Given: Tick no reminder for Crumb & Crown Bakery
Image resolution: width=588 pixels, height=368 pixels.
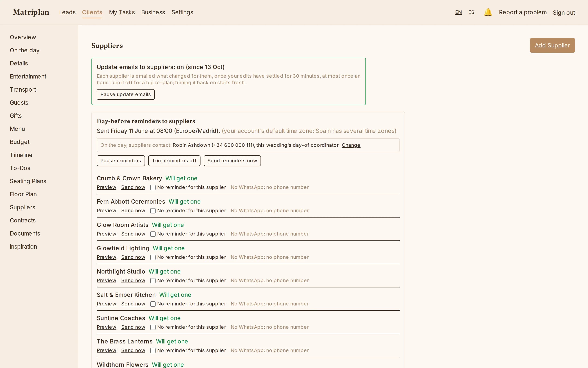Looking at the screenshot, I should tap(153, 187).
